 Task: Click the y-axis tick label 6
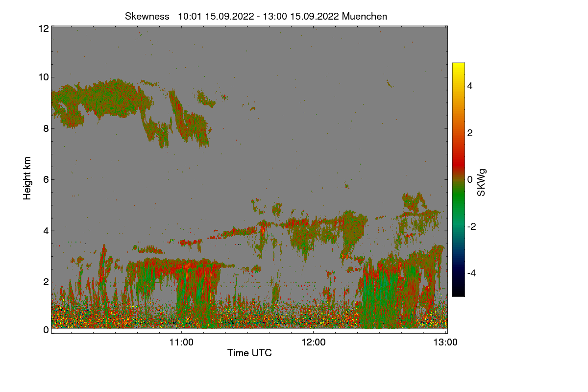click(x=46, y=179)
